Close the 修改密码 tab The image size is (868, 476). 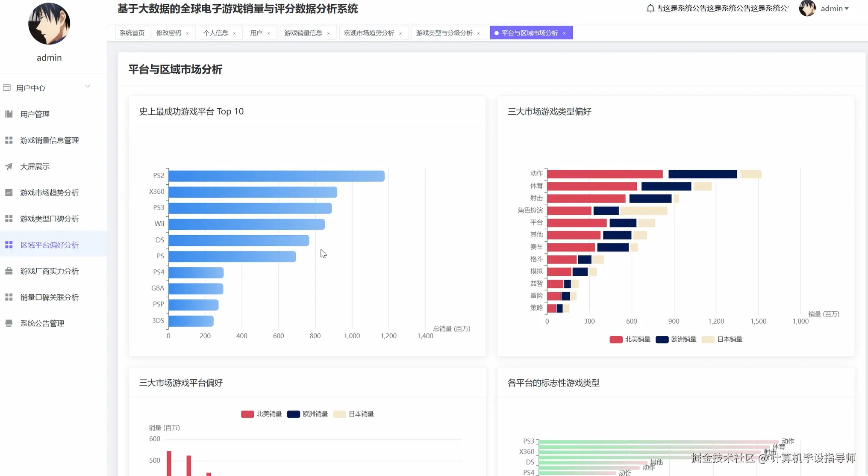click(x=187, y=33)
